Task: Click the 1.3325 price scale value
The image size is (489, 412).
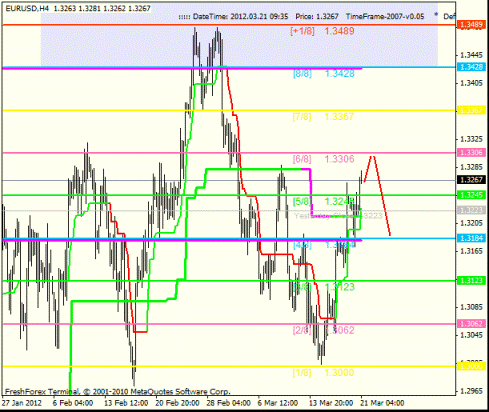Action: (x=471, y=139)
